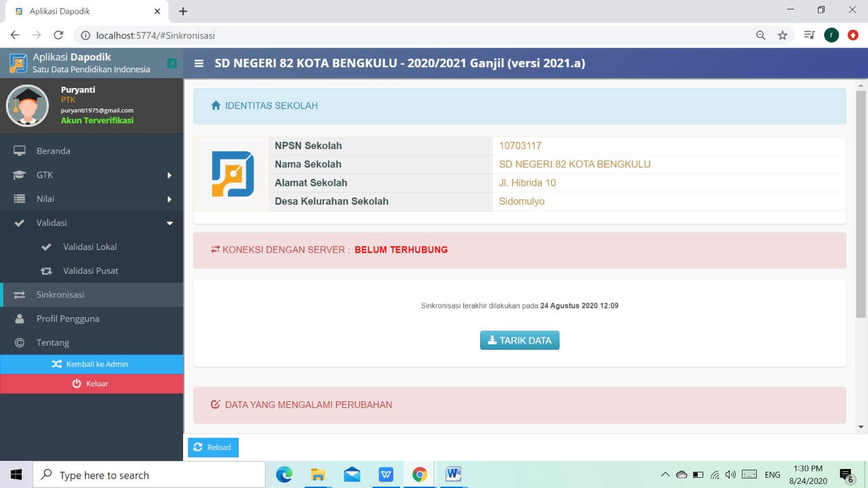Click the red Chrome update icon
The width and height of the screenshot is (868, 488).
[853, 35]
